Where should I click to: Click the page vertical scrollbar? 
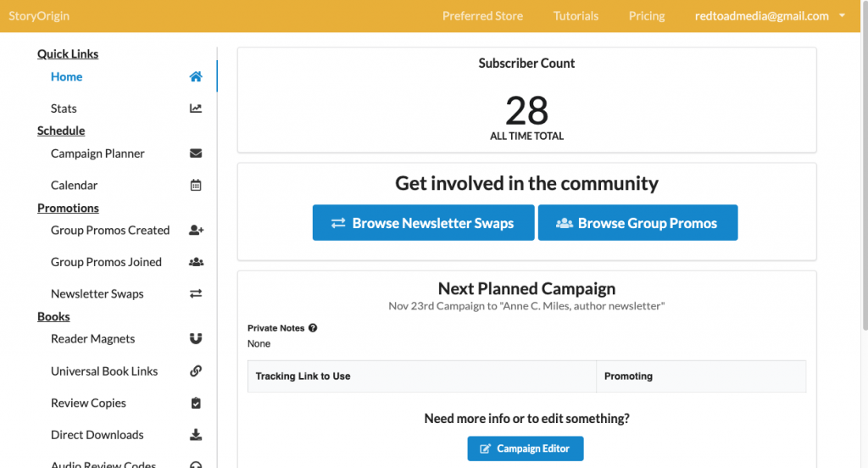coord(865,166)
